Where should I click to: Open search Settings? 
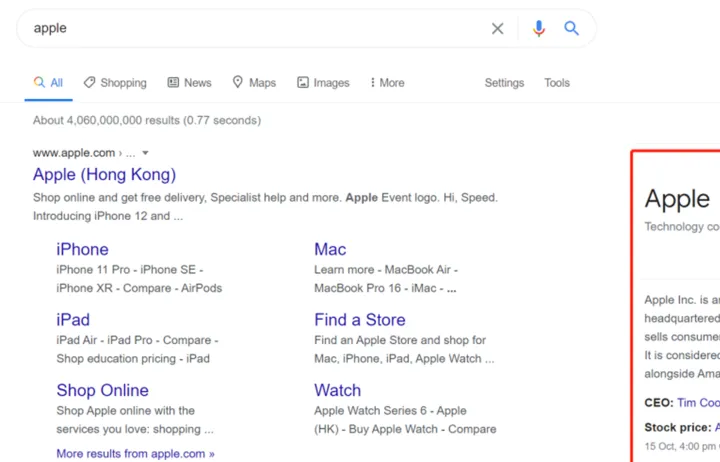pyautogui.click(x=504, y=83)
